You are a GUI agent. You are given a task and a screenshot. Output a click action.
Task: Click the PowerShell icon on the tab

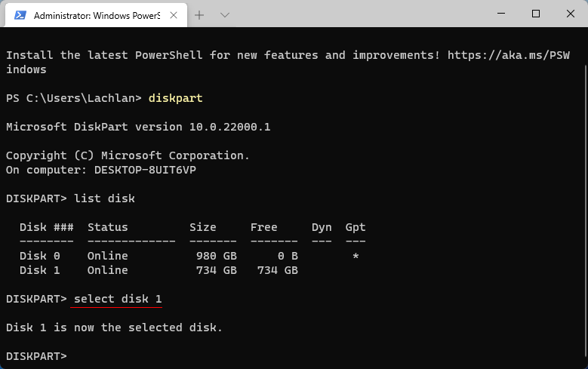pos(20,14)
